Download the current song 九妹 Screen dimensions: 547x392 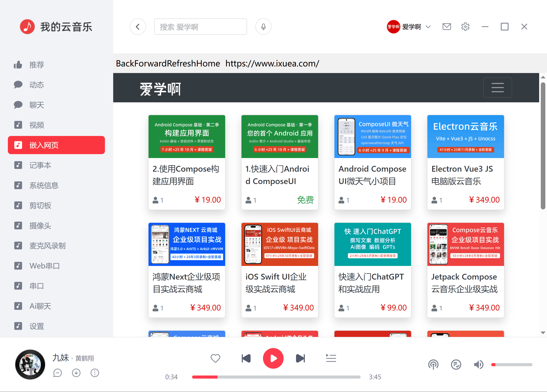click(76, 373)
